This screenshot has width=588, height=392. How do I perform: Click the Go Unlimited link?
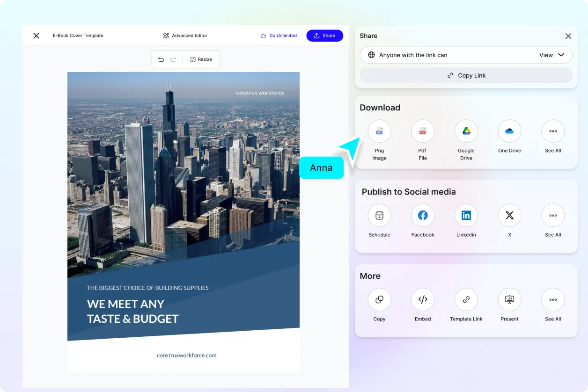click(279, 36)
